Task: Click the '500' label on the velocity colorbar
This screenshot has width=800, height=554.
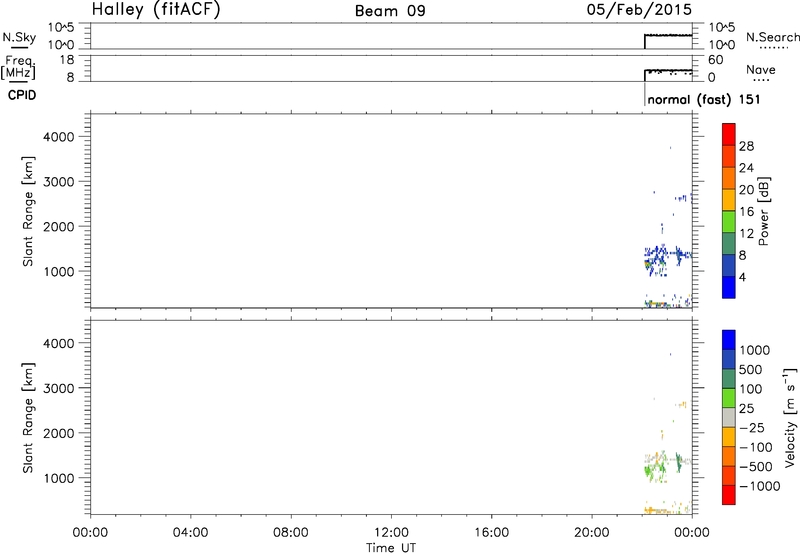Action: [750, 369]
